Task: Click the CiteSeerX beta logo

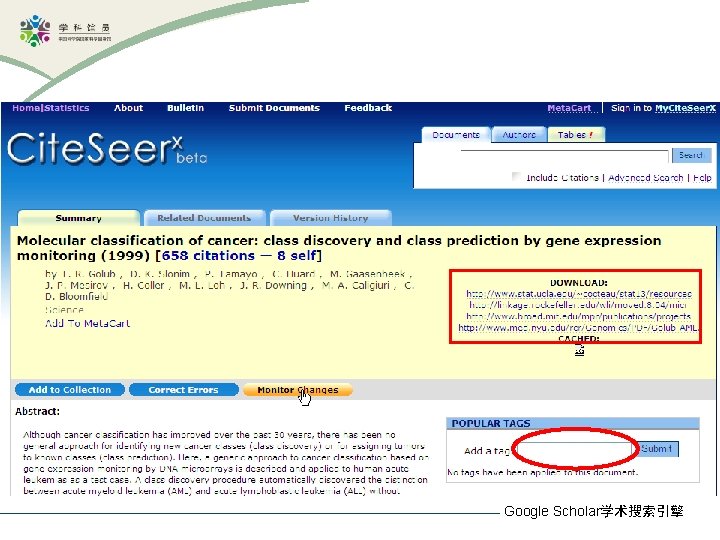Action: [x=107, y=148]
